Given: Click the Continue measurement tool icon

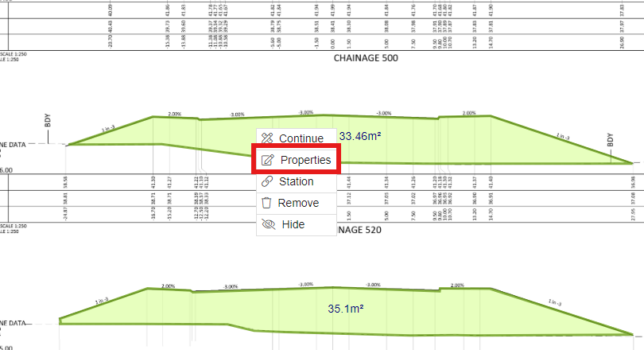Looking at the screenshot, I should pyautogui.click(x=267, y=138).
